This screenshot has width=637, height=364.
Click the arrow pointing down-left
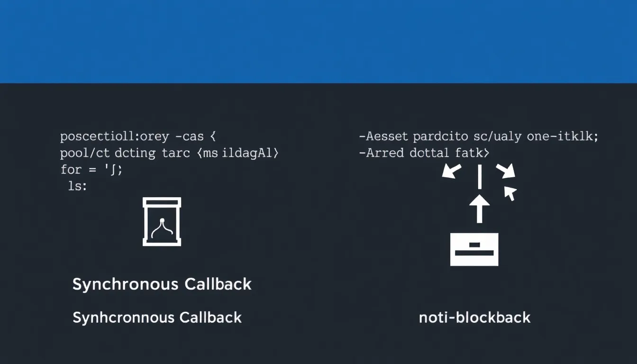click(x=451, y=171)
